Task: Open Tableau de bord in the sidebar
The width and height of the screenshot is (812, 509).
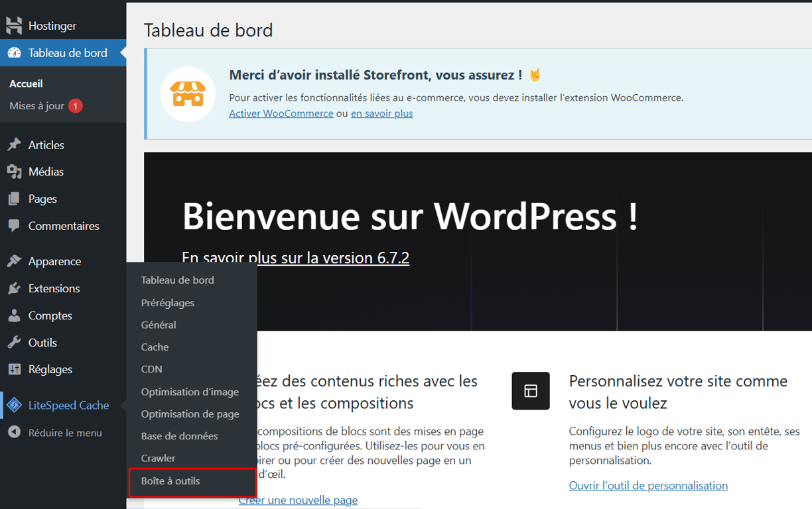Action: point(63,53)
